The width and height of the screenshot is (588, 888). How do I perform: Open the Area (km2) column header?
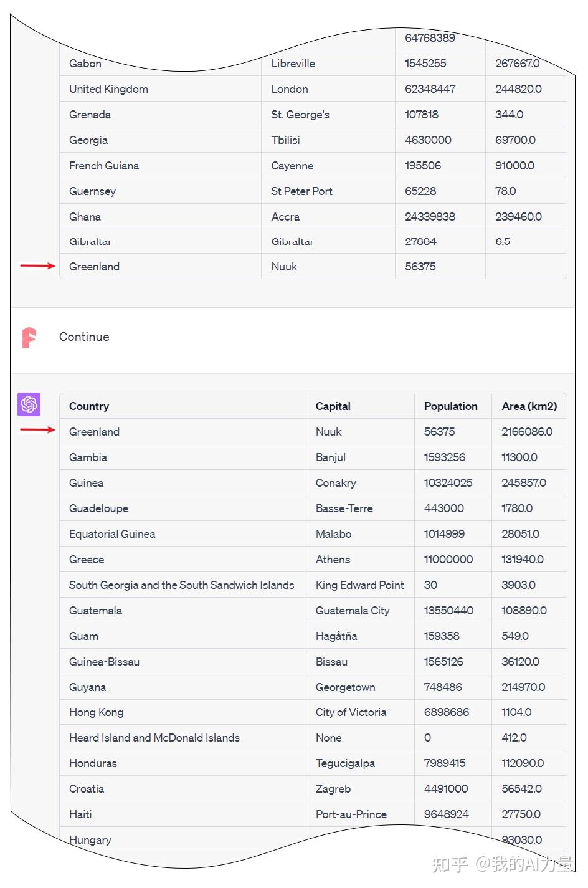tap(529, 406)
